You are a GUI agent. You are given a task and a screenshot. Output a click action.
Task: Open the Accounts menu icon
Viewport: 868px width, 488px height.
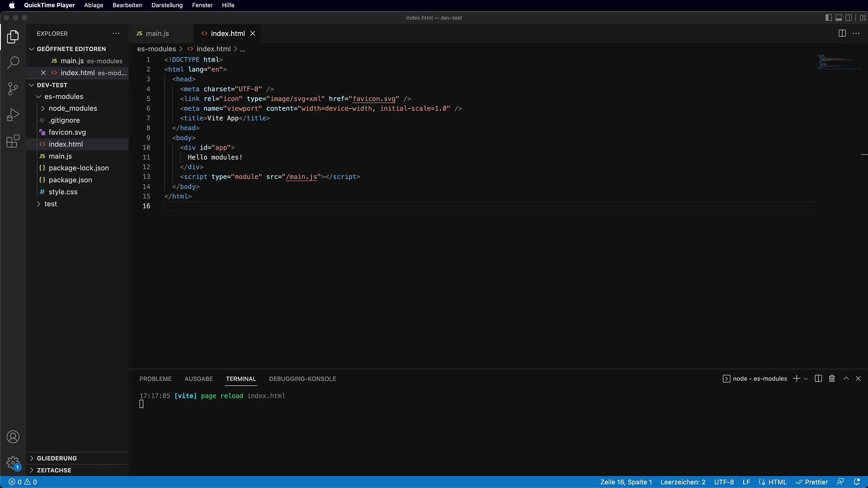(13, 437)
